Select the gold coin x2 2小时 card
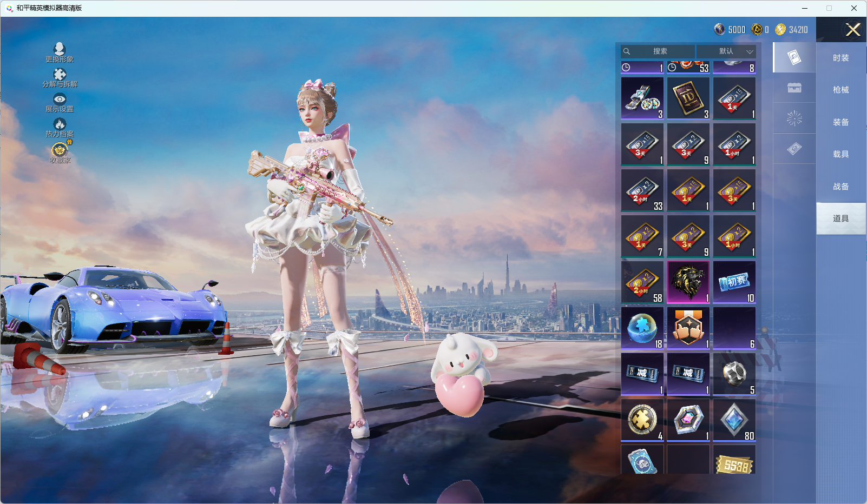The width and height of the screenshot is (867, 504). (x=642, y=282)
